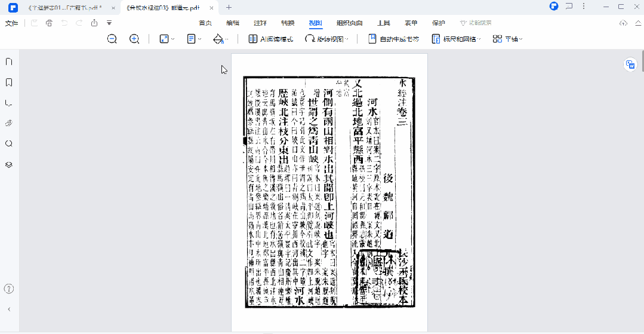Open the attachments panel (paperclip icon)

tap(9, 123)
